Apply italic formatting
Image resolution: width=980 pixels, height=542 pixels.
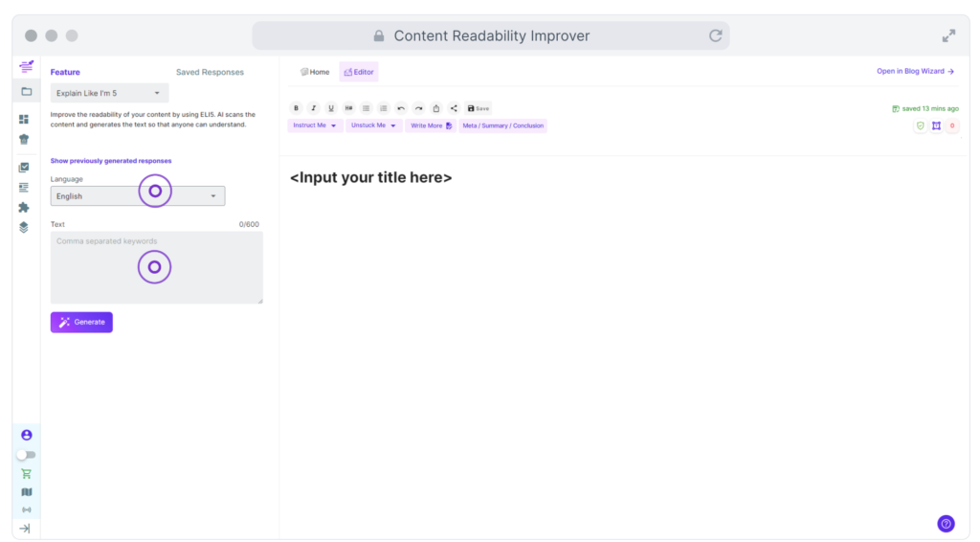coord(314,108)
